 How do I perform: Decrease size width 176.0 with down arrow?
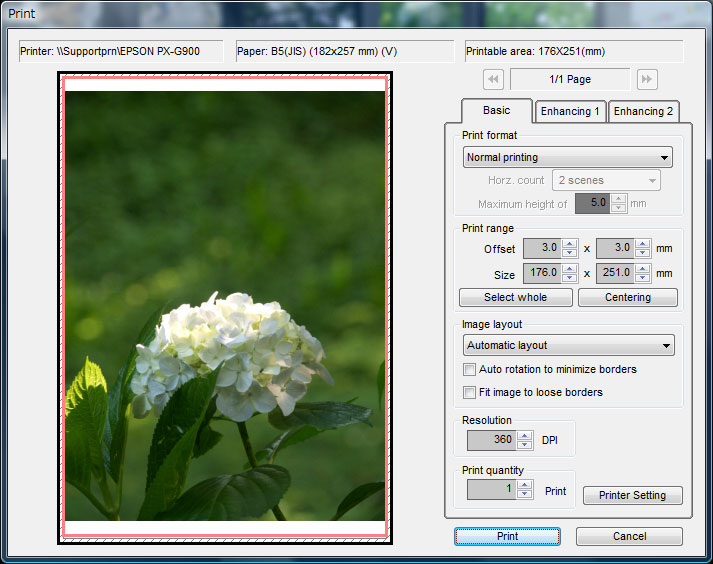(569, 277)
